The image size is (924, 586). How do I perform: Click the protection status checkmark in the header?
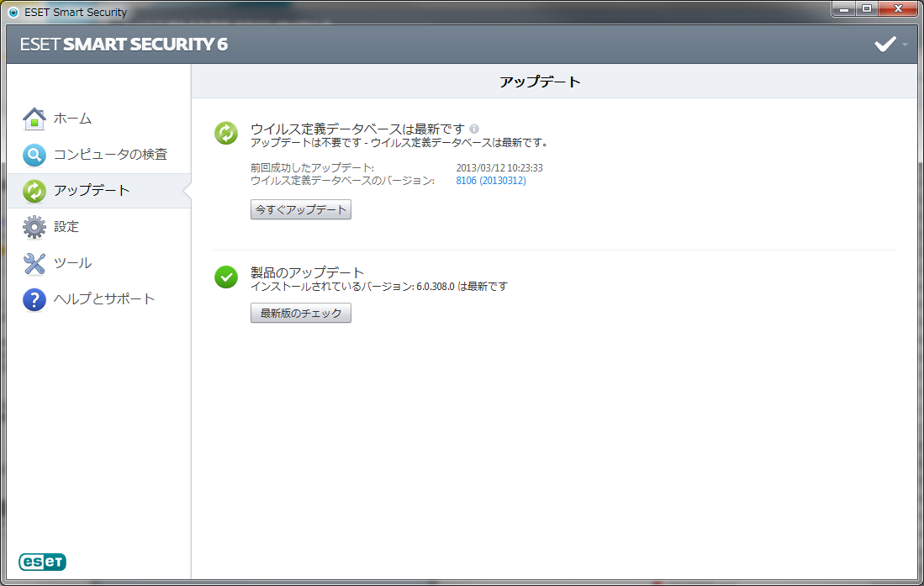click(x=884, y=45)
